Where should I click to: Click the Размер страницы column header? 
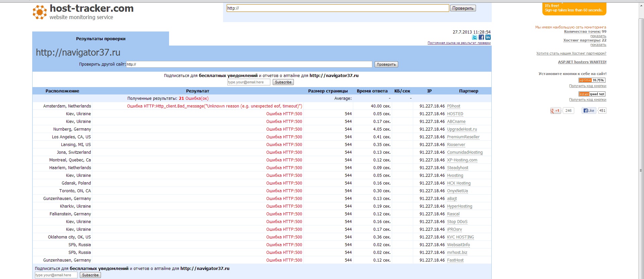click(328, 91)
